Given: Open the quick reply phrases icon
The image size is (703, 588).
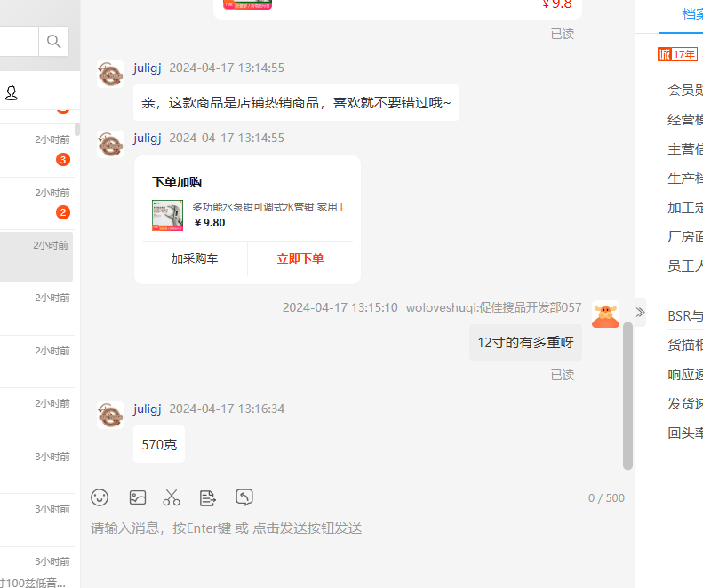Looking at the screenshot, I should [208, 498].
